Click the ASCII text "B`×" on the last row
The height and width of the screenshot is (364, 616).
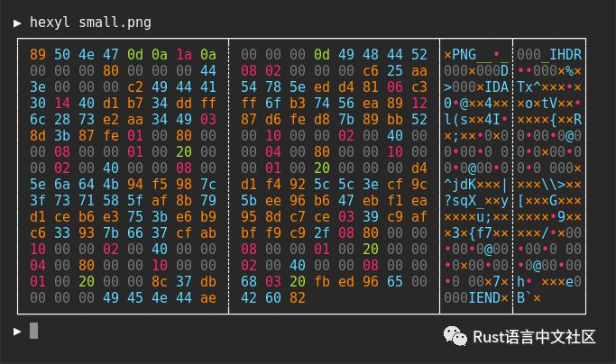click(x=529, y=297)
